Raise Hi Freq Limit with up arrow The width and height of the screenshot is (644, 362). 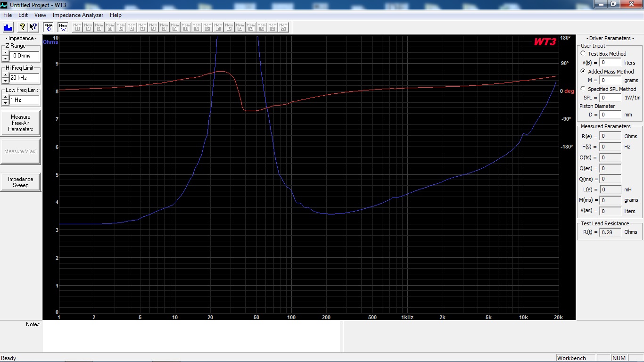point(6,75)
